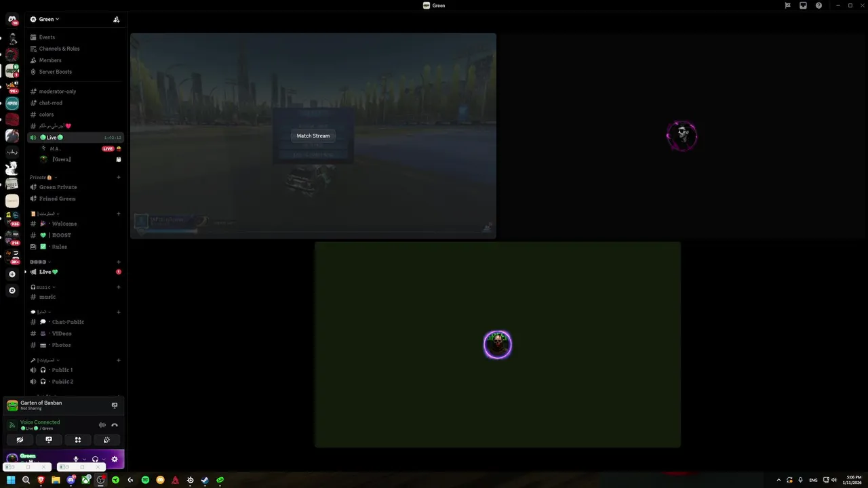Open Windows Start menu
Screen dimensions: 868x488
pos(11,480)
